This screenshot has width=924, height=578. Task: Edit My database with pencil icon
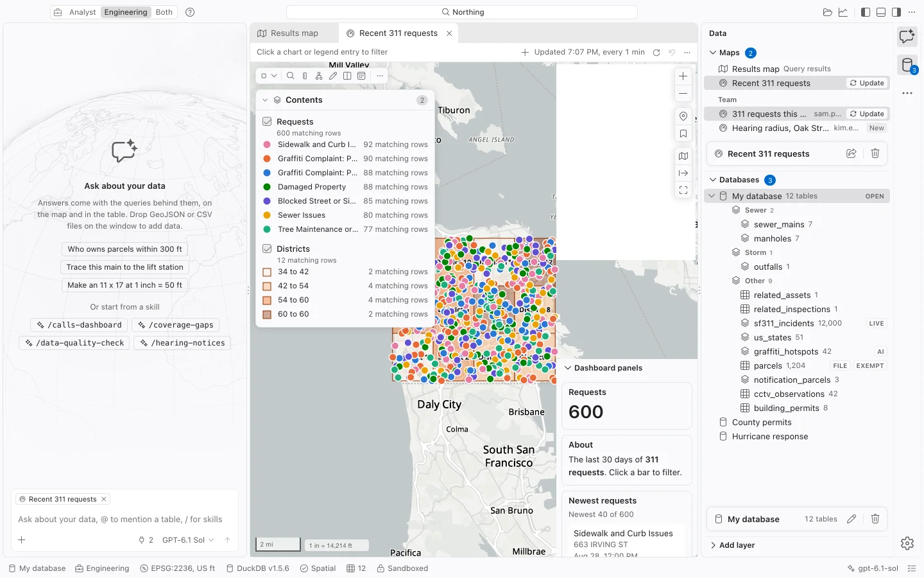coord(851,519)
